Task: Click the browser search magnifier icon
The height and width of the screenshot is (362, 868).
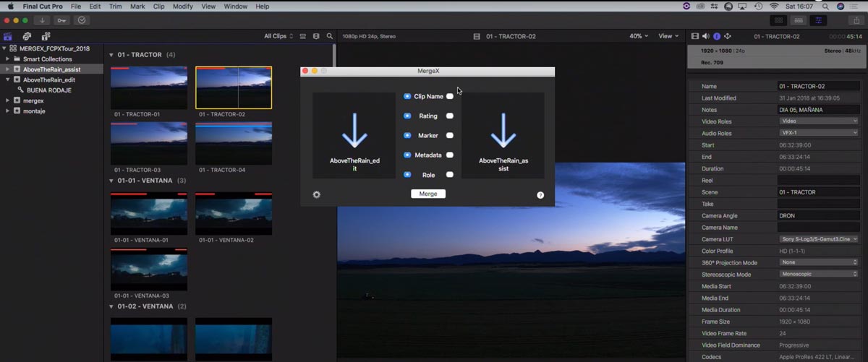Action: 330,36
